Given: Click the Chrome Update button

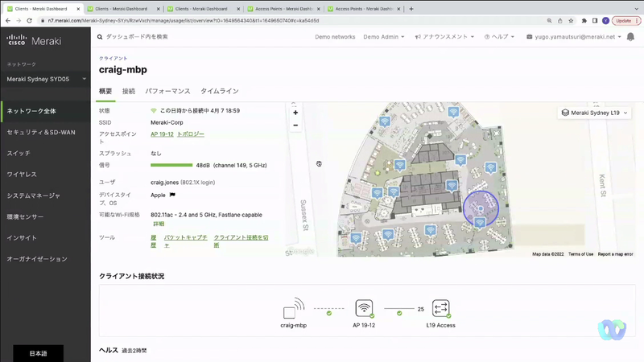Looking at the screenshot, I should (626, 21).
